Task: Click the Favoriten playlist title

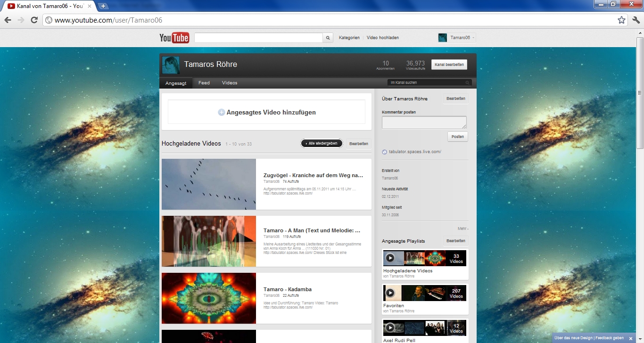Action: (394, 306)
